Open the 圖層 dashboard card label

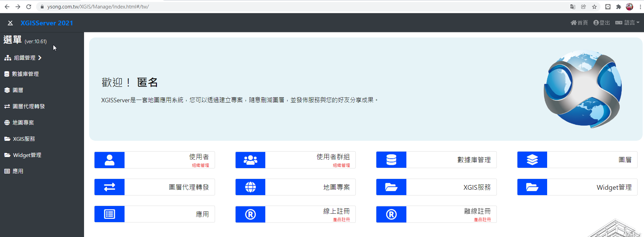(x=625, y=160)
